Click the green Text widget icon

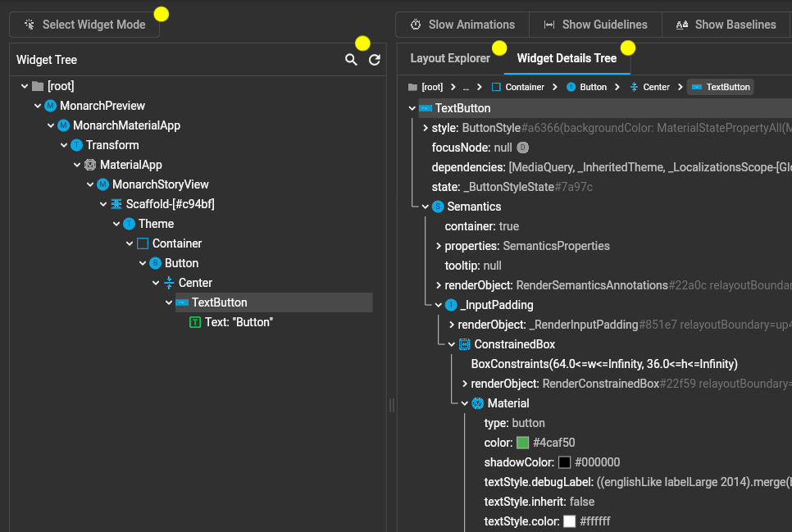click(x=195, y=322)
